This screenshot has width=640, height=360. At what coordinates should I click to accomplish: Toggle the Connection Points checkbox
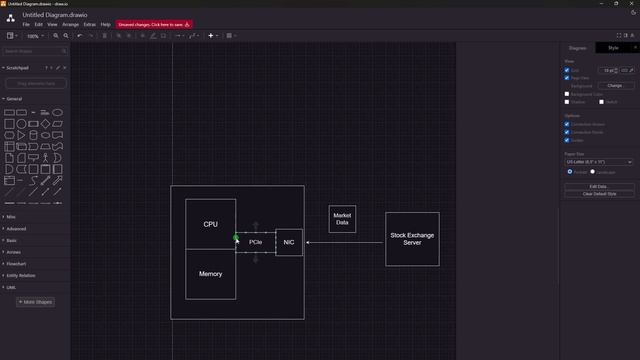567,132
